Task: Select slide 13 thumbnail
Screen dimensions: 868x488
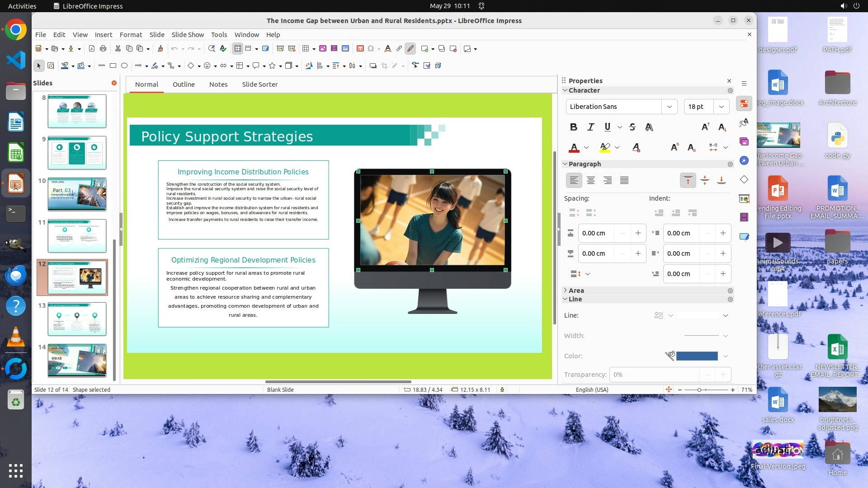Action: (x=77, y=319)
